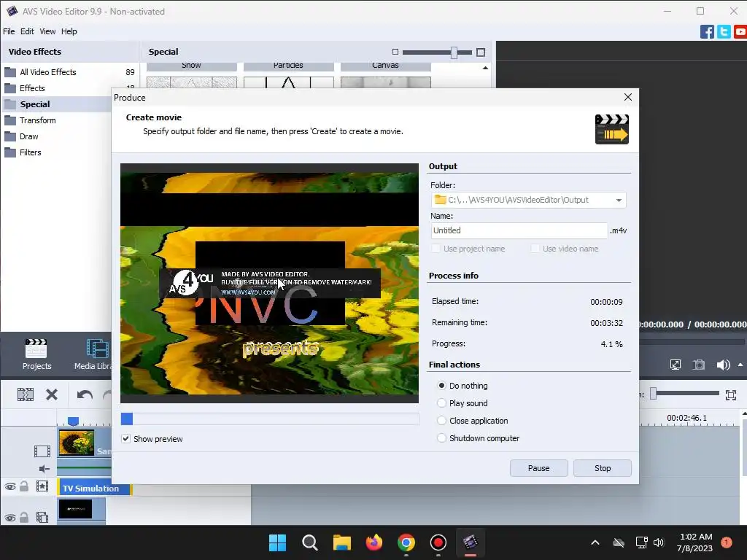This screenshot has height=560, width=747.
Task: Adjust the timeline zoom slider
Action: [x=654, y=393]
